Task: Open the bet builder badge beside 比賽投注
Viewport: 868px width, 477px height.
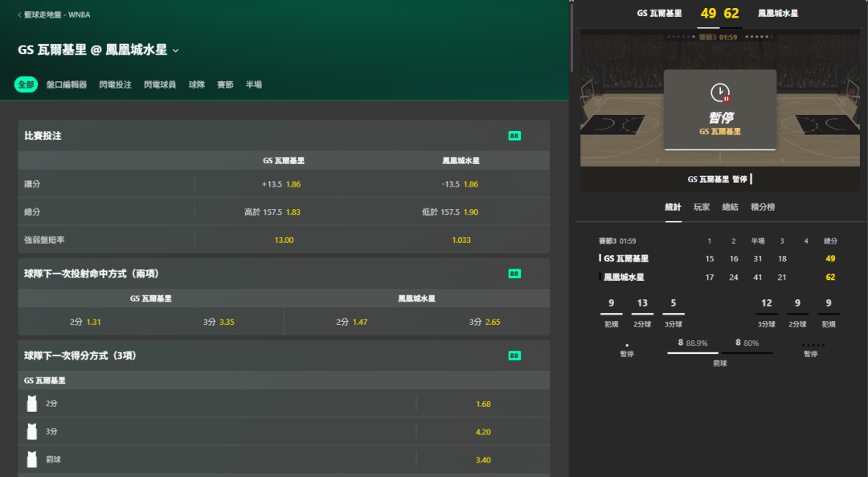Action: pyautogui.click(x=514, y=136)
